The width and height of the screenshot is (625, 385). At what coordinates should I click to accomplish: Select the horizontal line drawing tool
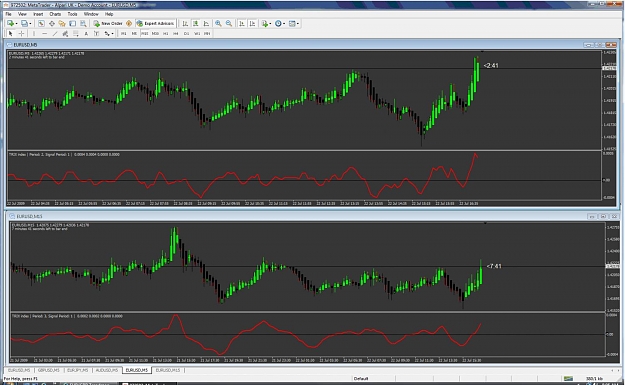tap(45, 33)
